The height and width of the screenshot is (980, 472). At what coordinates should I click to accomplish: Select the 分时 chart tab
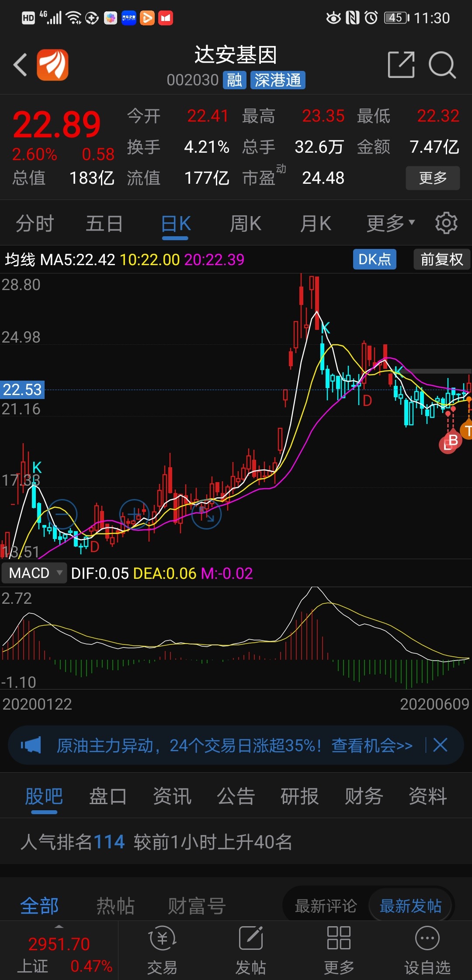click(35, 223)
